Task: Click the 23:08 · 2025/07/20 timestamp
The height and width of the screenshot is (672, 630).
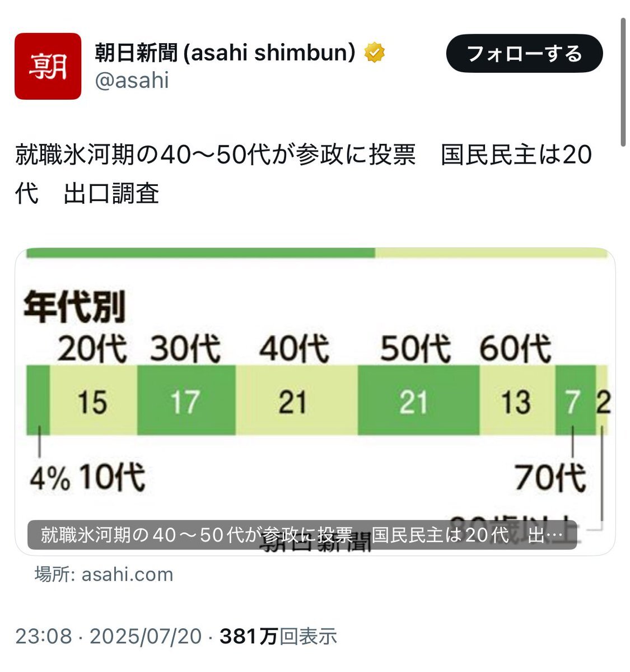Action: [108, 636]
